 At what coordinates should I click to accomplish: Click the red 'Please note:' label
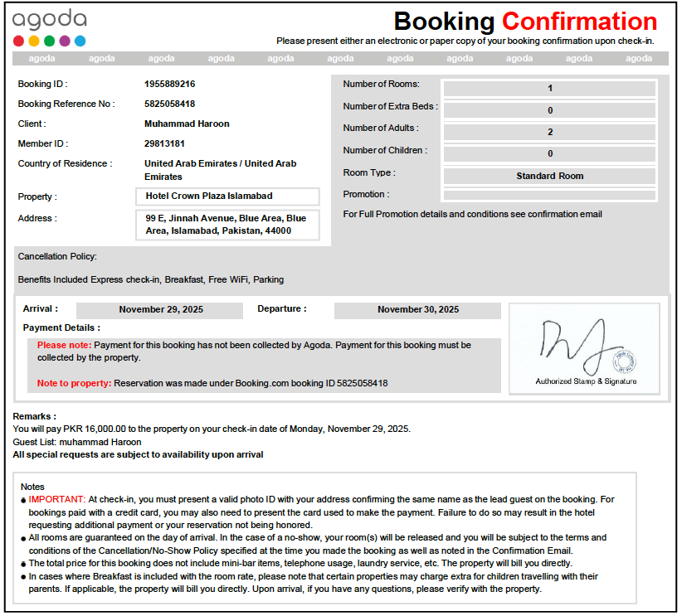(x=65, y=345)
